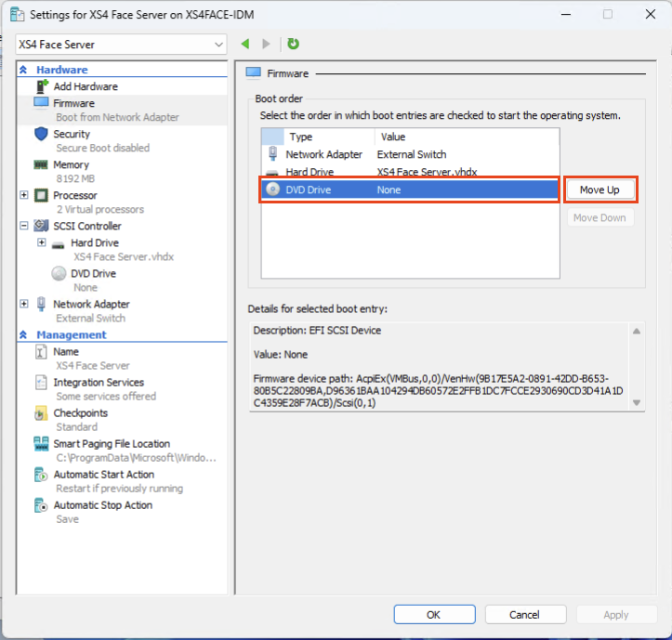Click the Cancel button
Screen dimensions: 672x640
click(525, 615)
